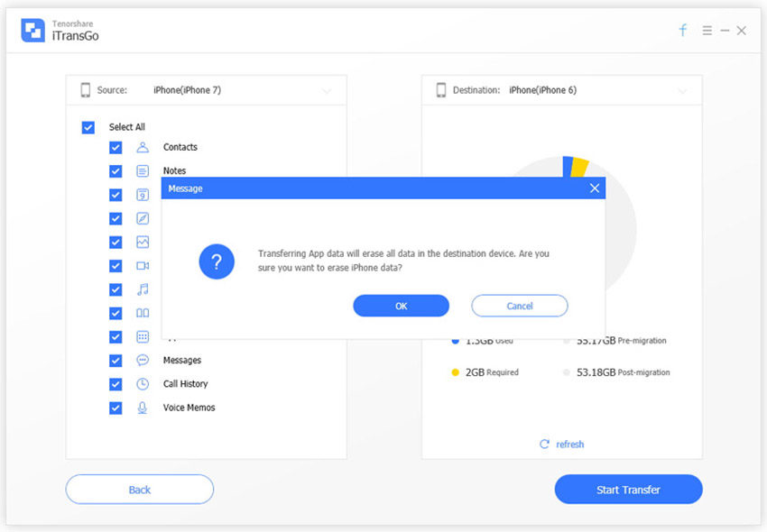Click the open book icon

pyautogui.click(x=143, y=313)
